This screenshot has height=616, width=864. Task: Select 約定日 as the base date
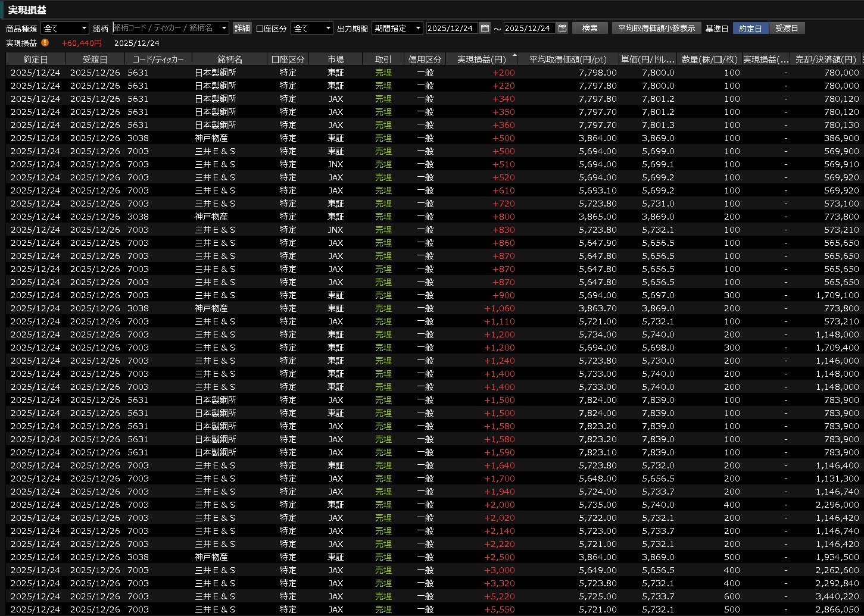click(x=750, y=28)
